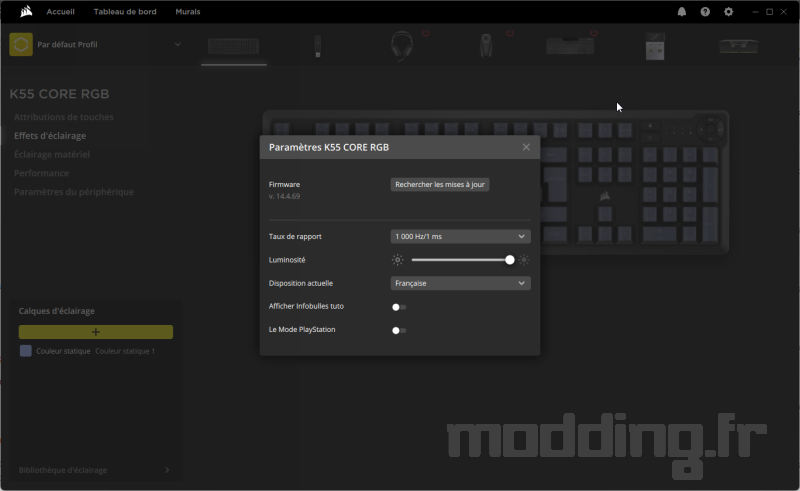The width and height of the screenshot is (800, 491).
Task: Click the low brightness sun icon
Action: (397, 260)
